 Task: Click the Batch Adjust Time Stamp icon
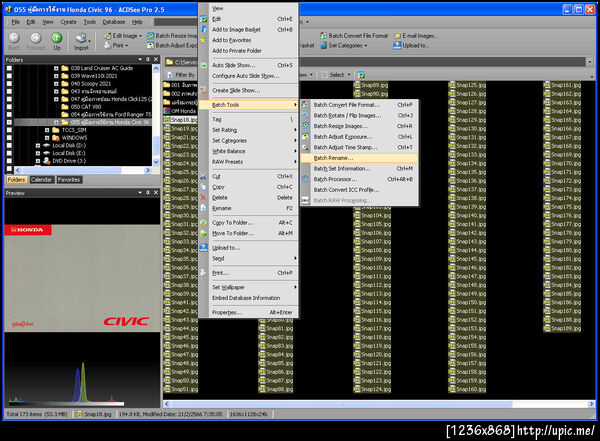pos(305,147)
